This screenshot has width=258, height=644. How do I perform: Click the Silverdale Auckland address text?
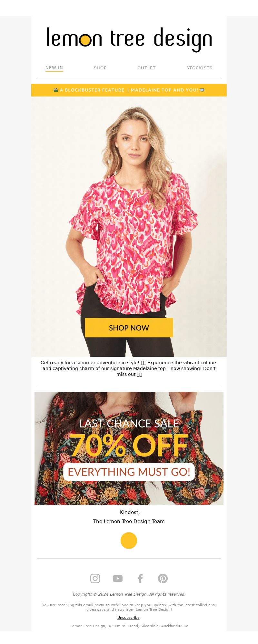click(x=129, y=626)
